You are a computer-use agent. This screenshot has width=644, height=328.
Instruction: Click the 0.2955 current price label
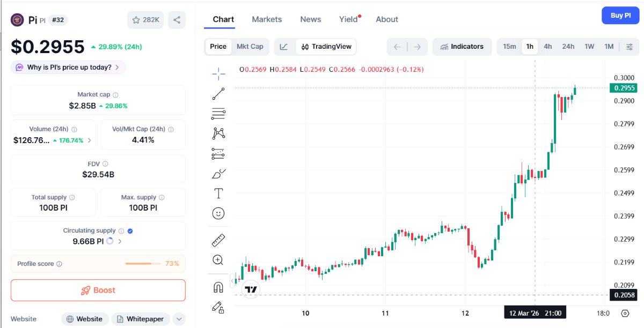coord(625,88)
